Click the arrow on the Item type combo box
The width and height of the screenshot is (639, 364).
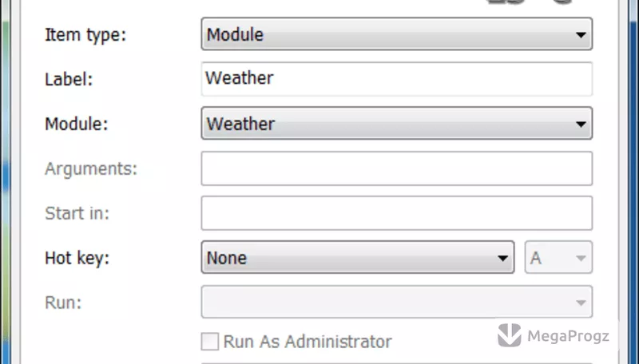[x=581, y=34]
